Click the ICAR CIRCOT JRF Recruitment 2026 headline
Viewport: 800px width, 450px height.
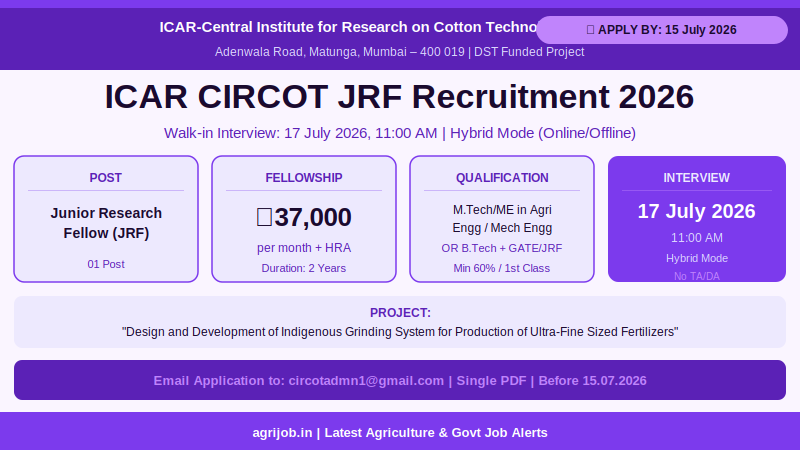pos(399,96)
